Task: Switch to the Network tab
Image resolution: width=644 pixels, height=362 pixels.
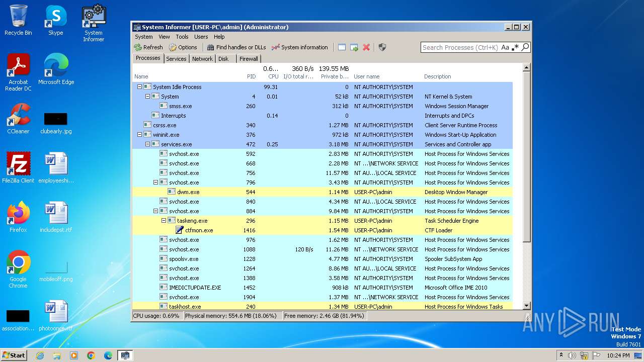Action: (202, 59)
